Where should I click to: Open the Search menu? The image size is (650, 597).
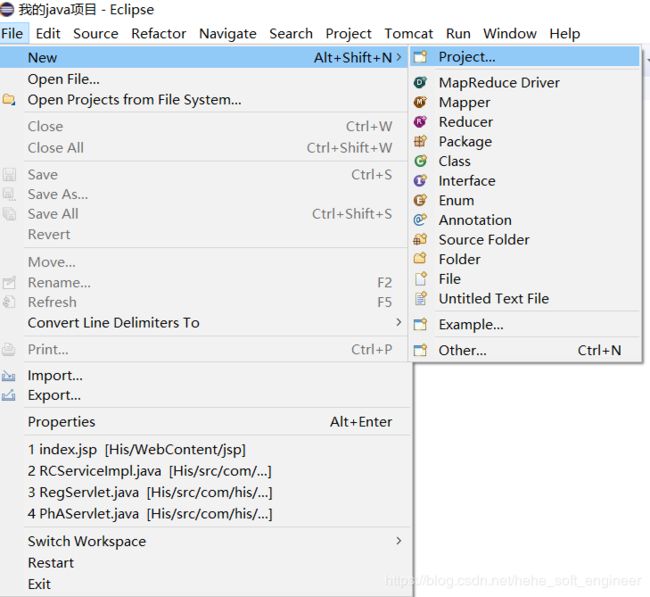pos(291,33)
